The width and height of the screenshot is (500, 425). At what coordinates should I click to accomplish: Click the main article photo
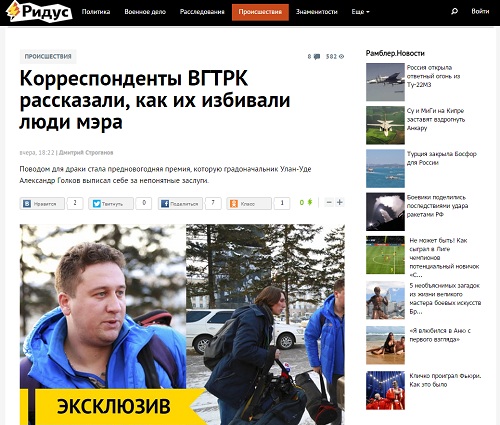click(182, 324)
